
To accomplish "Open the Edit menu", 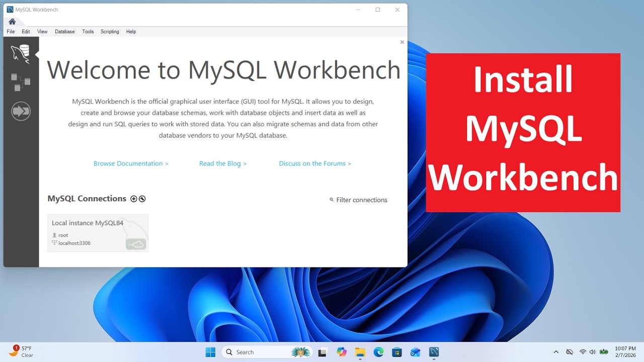I will pyautogui.click(x=26, y=32).
